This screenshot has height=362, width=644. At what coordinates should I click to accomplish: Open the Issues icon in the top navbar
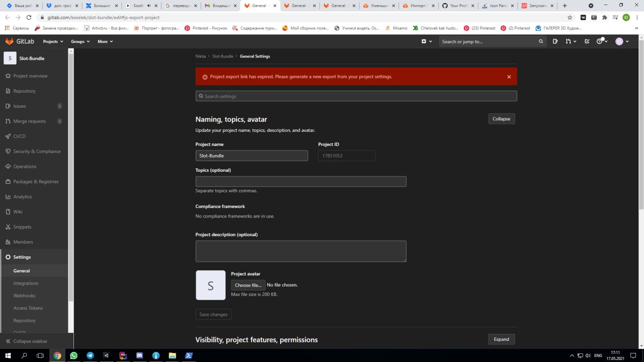pos(555,41)
